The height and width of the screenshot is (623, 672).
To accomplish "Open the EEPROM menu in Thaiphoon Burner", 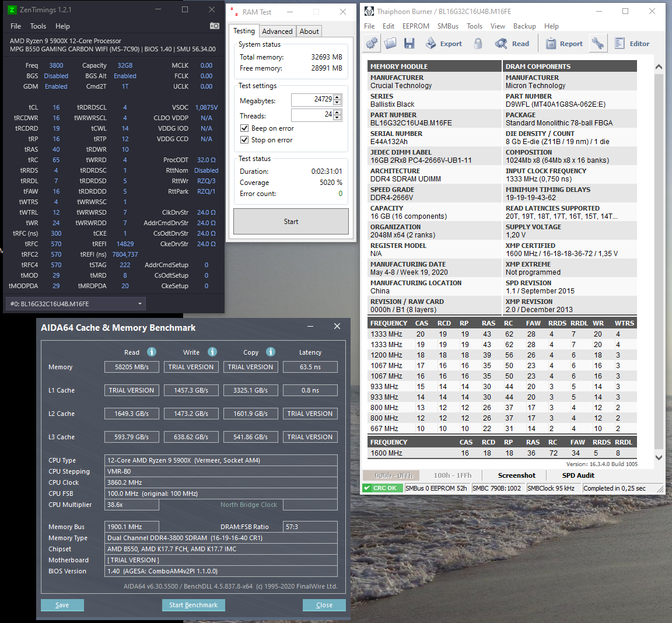I will 416,26.
